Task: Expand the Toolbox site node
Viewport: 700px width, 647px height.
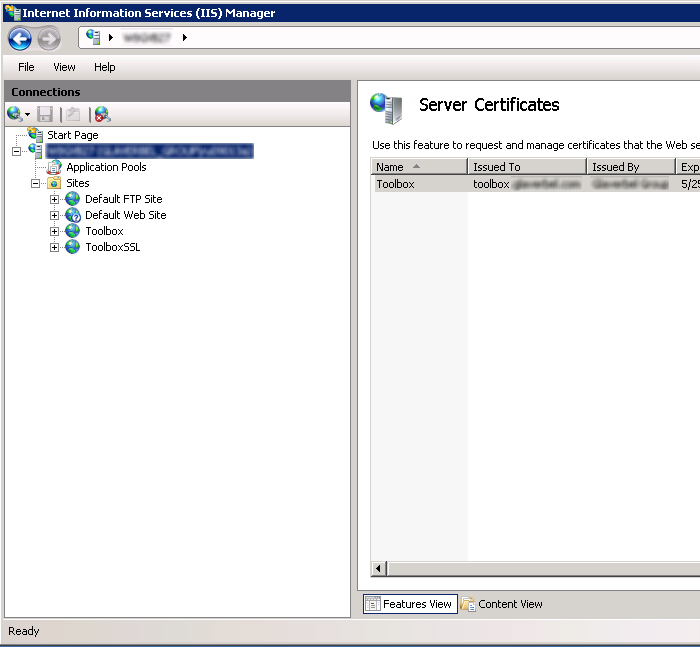Action: 55,231
